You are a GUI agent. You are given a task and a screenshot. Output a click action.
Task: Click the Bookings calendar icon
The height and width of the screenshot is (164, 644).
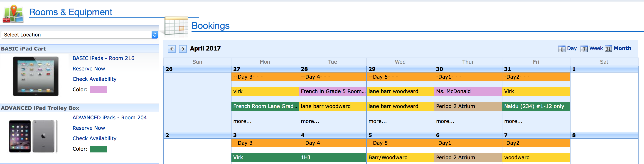(x=176, y=26)
